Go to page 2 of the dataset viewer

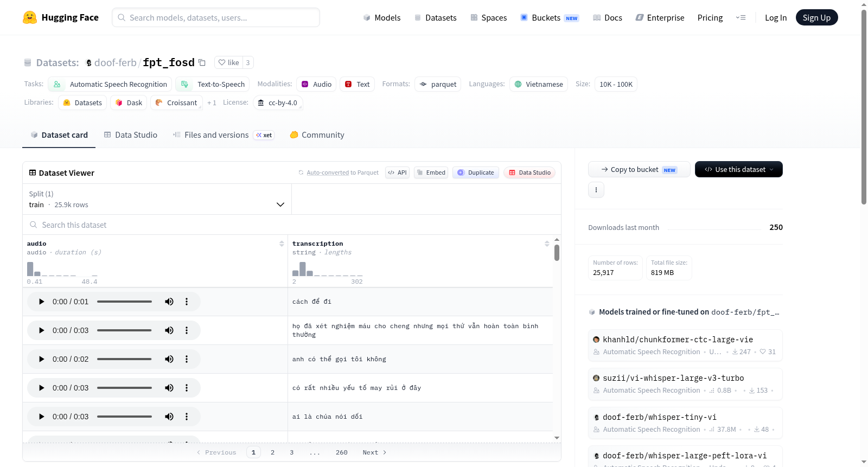[272, 452]
